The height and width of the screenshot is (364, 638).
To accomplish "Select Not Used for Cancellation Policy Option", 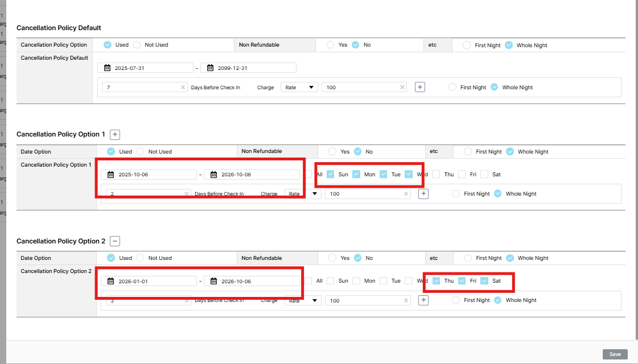I will [137, 45].
